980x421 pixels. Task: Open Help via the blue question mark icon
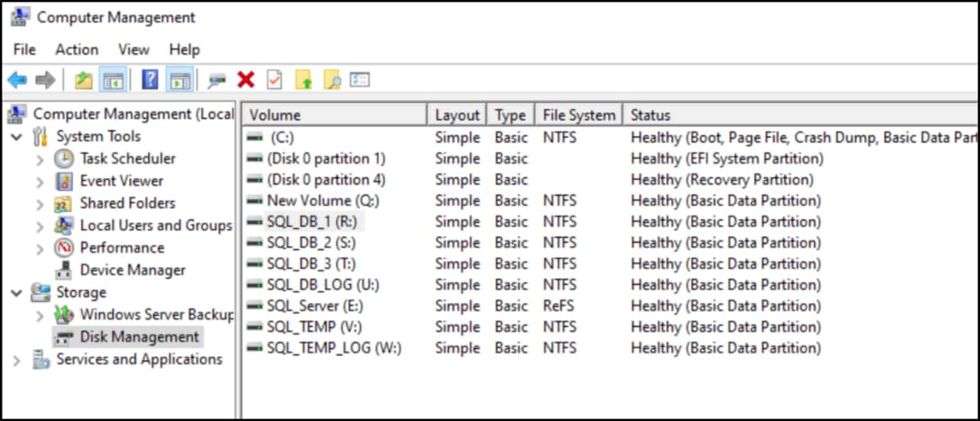click(x=150, y=80)
